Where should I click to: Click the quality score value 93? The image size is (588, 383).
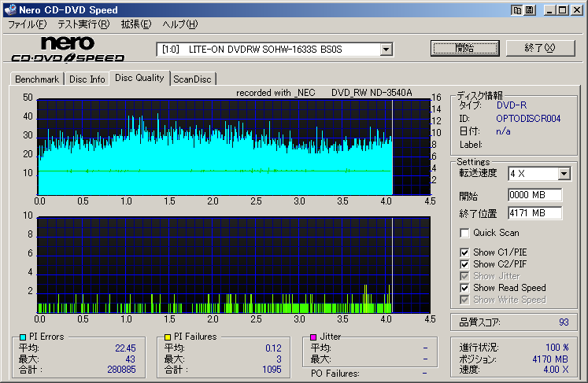pyautogui.click(x=564, y=322)
